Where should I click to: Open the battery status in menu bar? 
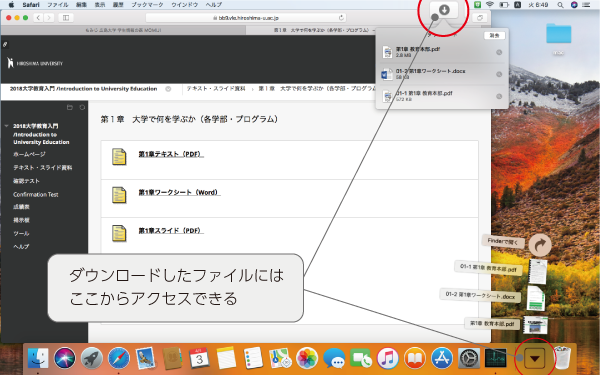click(x=504, y=5)
